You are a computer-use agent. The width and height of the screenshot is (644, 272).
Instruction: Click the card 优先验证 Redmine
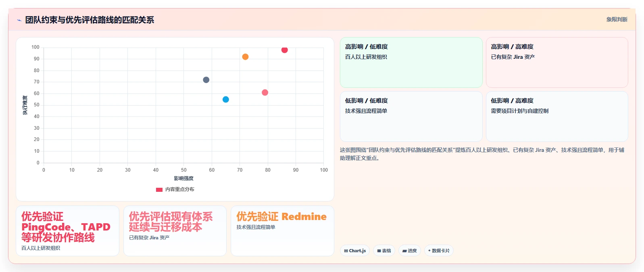(x=282, y=231)
